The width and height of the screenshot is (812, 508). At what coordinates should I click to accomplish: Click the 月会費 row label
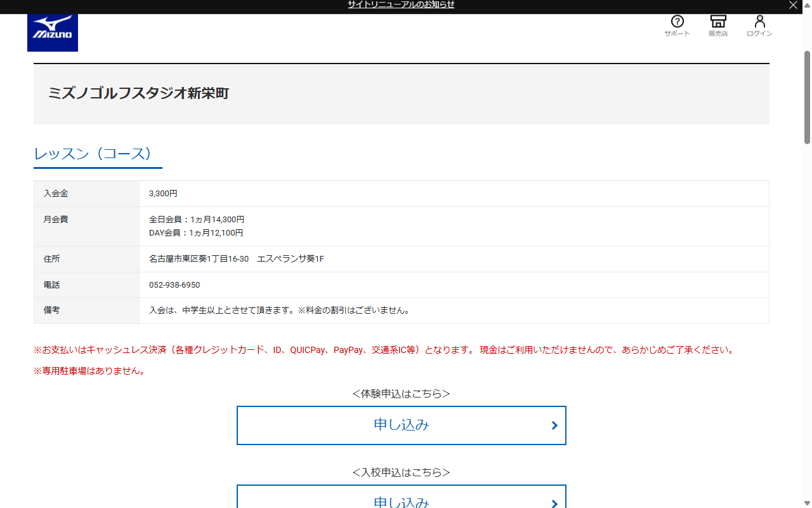[x=56, y=220]
